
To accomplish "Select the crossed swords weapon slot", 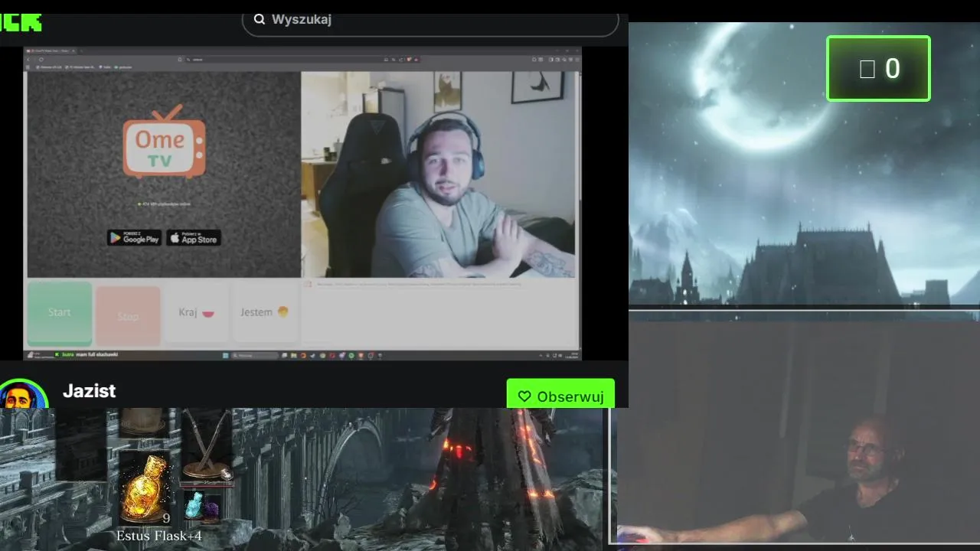I will pos(207,445).
